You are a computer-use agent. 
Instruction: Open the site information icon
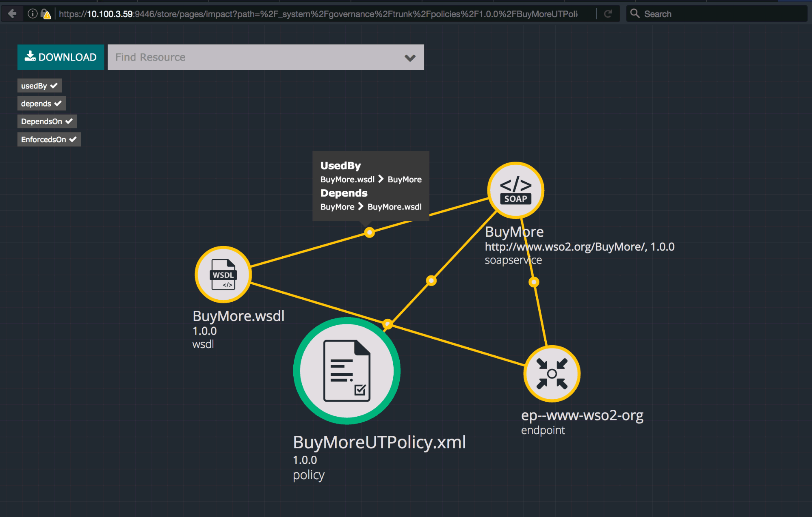(x=32, y=14)
